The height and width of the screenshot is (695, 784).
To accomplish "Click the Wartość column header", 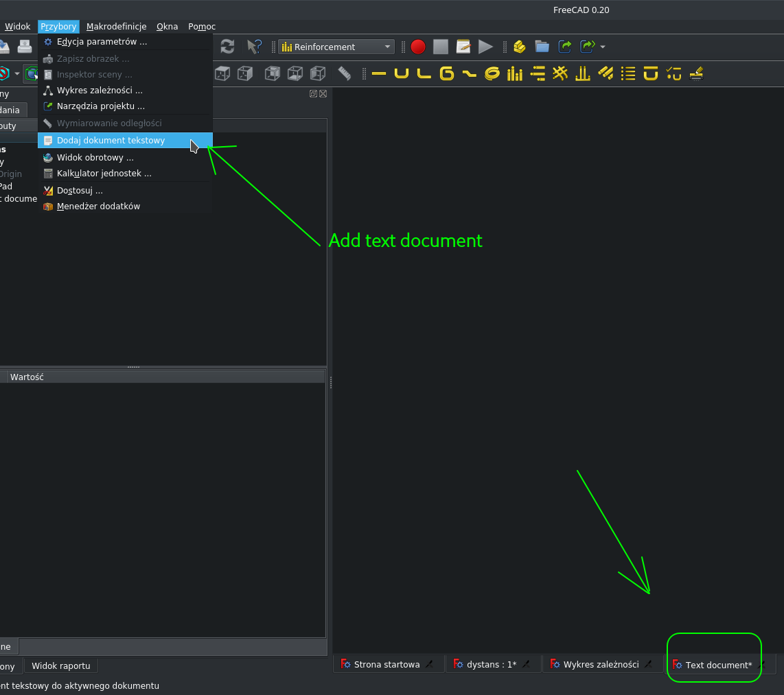I will (x=26, y=376).
